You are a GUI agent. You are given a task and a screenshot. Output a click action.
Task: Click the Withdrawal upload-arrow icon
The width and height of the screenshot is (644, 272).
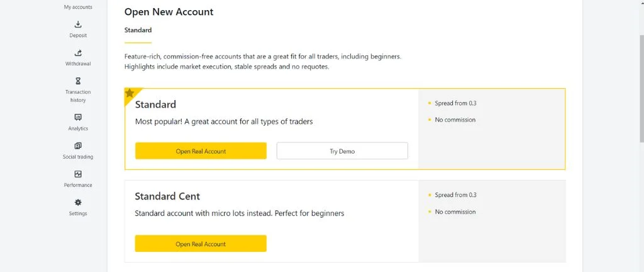[x=78, y=53]
